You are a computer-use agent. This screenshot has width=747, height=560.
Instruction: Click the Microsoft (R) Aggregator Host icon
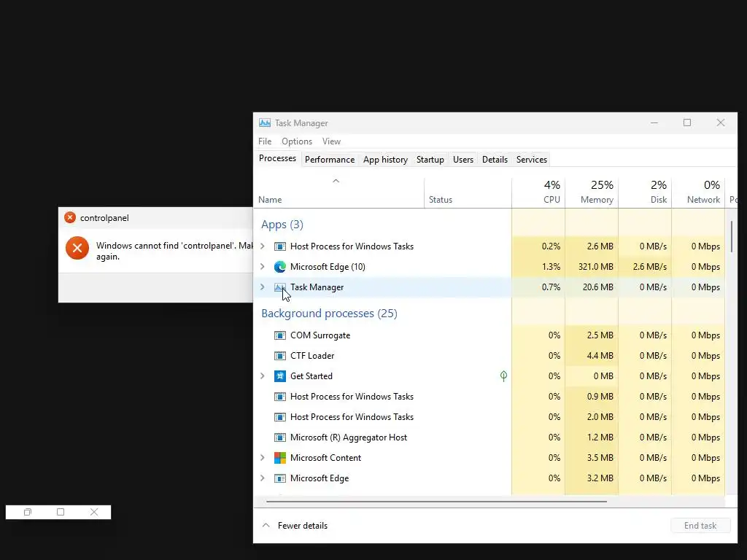coord(279,437)
